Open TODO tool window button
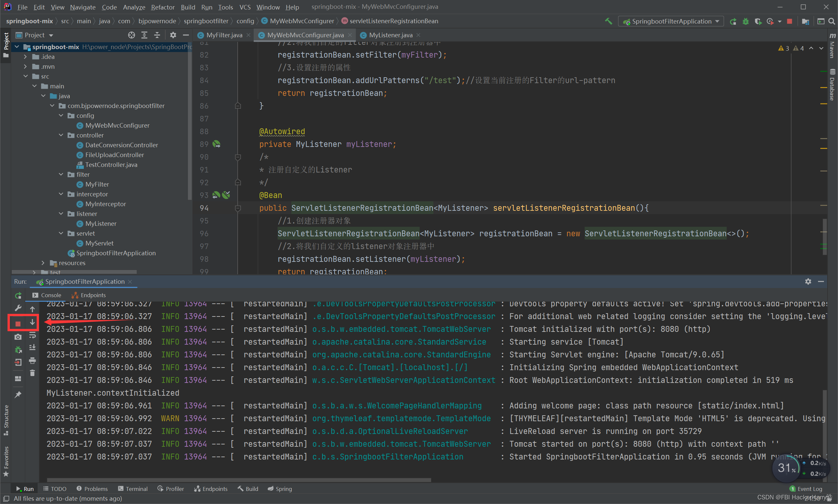Viewport: 838px width, 504px height. (55, 489)
